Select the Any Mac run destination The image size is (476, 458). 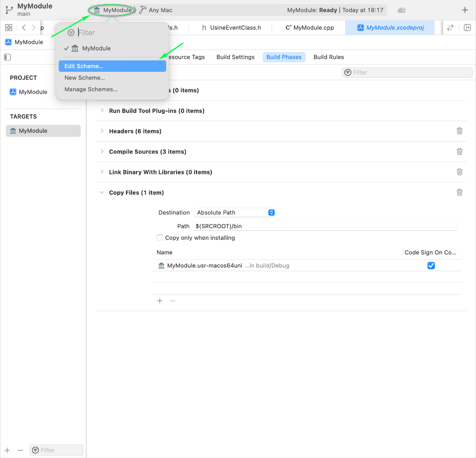(156, 10)
